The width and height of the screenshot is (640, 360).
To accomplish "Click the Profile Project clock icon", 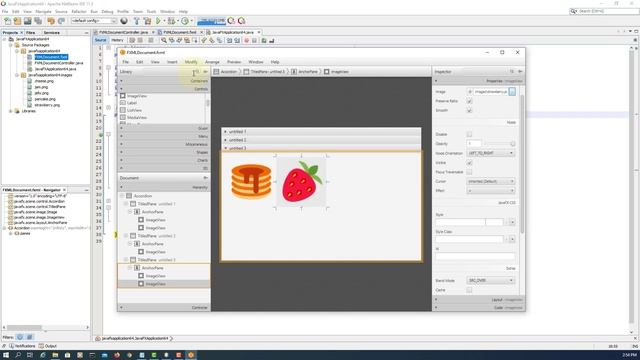I will pyautogui.click(x=185, y=21).
